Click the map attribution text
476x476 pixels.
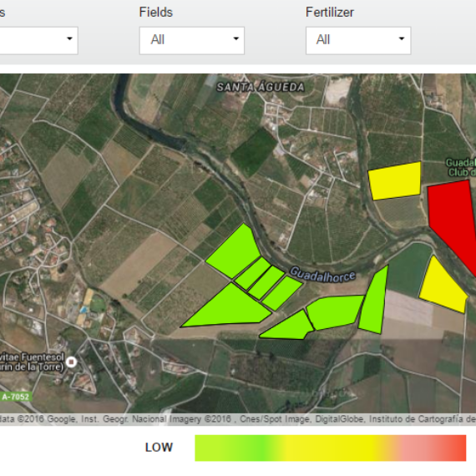pyautogui.click(x=238, y=419)
